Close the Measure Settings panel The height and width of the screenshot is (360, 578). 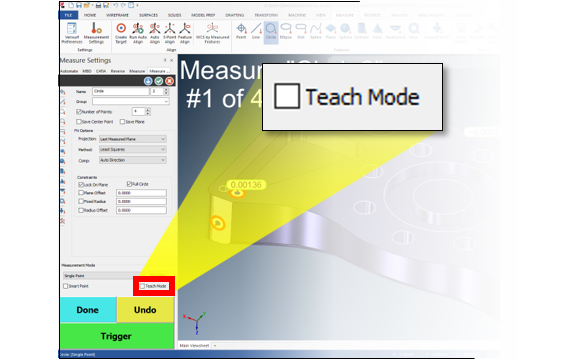click(x=171, y=60)
